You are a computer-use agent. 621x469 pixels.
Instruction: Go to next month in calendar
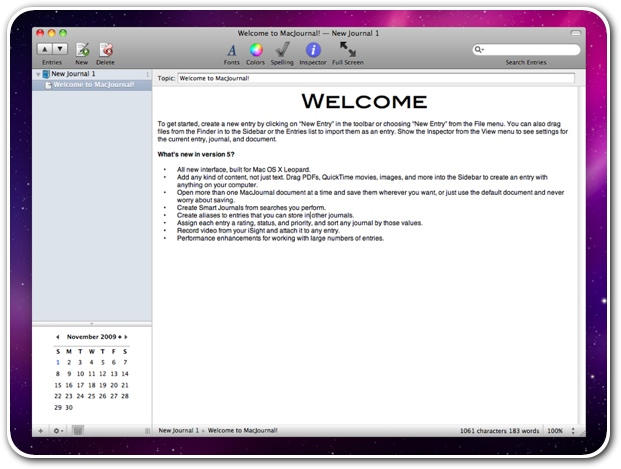(x=126, y=337)
